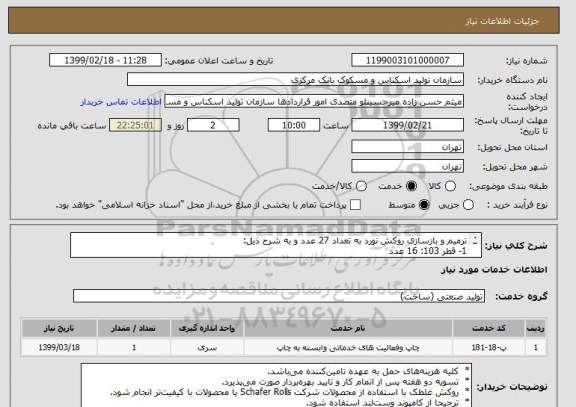Screen dimensions: 576x407
Task: Click the توضیحات خریدار label
Action: [512, 387]
